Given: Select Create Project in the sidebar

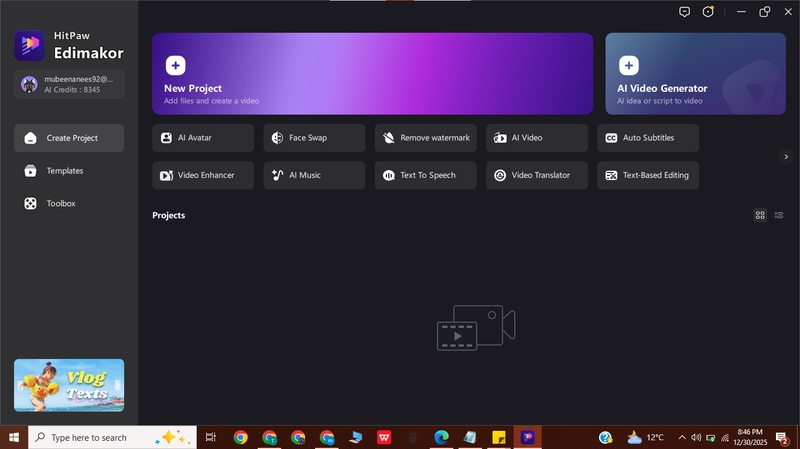Looking at the screenshot, I should tap(69, 138).
